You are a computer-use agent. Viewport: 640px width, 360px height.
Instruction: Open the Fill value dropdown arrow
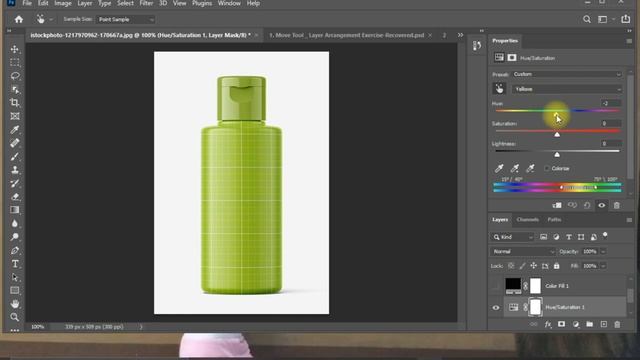(x=603, y=266)
